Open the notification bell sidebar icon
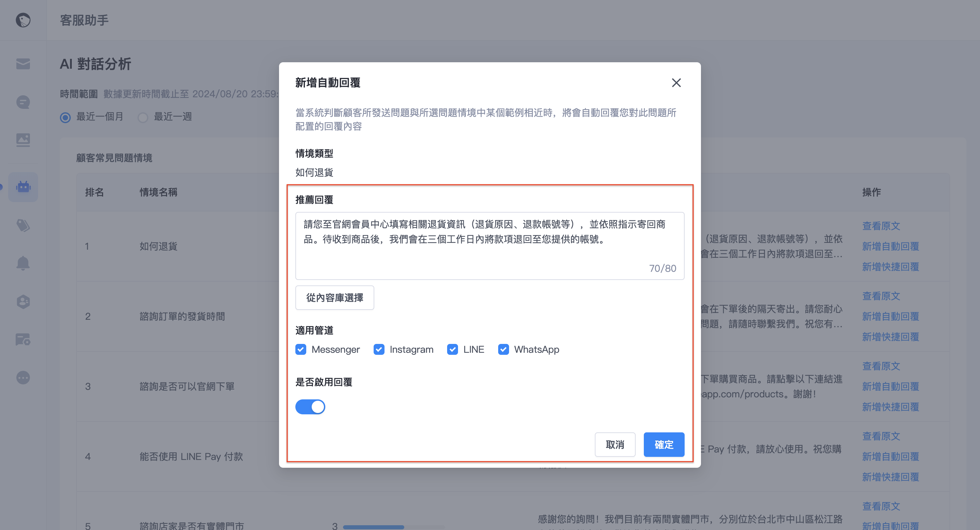 23,263
